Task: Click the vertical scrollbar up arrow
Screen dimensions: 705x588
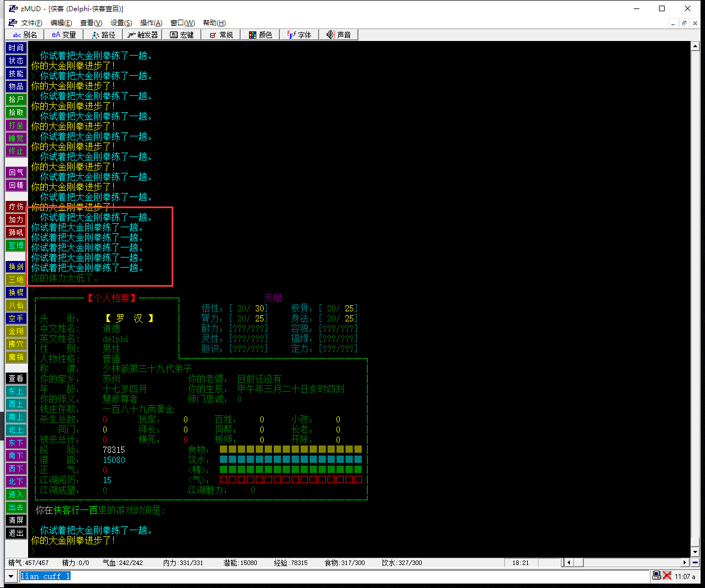Action: [695, 47]
